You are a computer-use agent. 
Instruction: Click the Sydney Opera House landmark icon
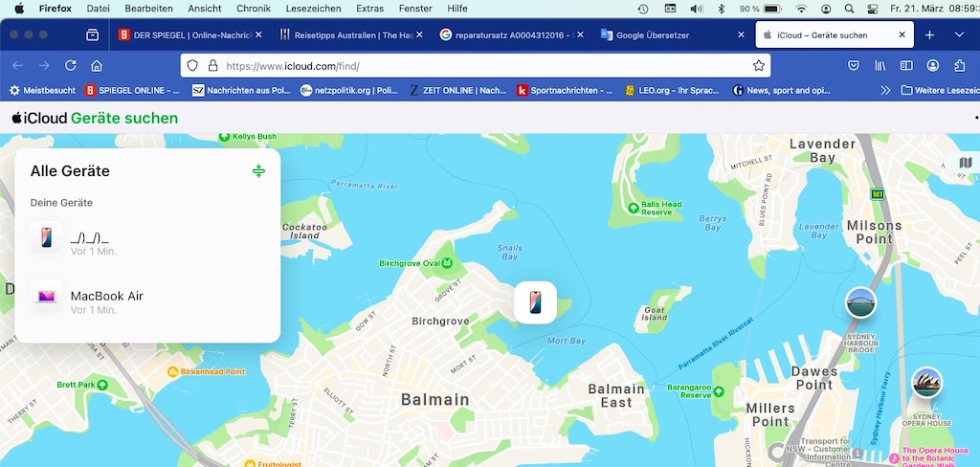tap(925, 383)
